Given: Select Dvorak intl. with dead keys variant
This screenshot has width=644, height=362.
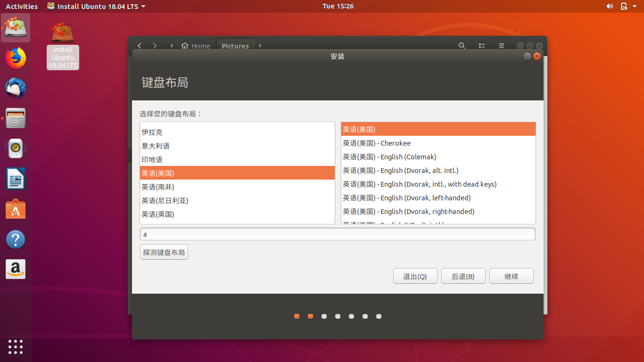Looking at the screenshot, I should coord(438,184).
